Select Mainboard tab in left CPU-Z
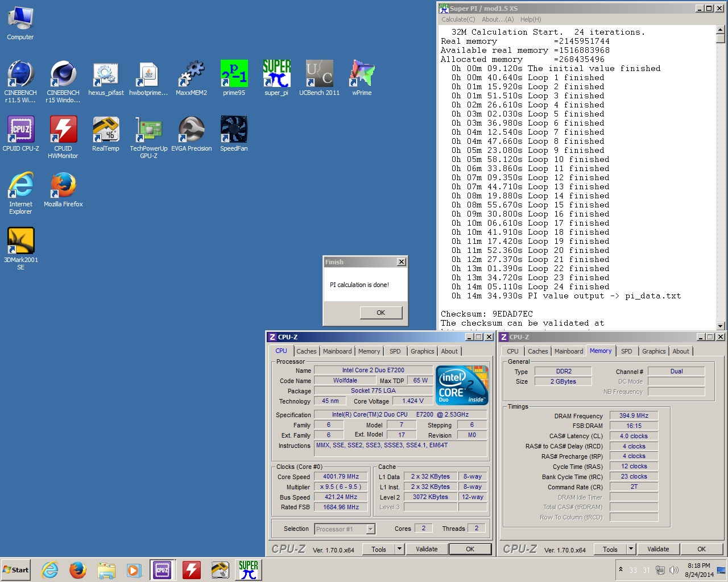Screen dimensions: 728x582 coord(337,351)
